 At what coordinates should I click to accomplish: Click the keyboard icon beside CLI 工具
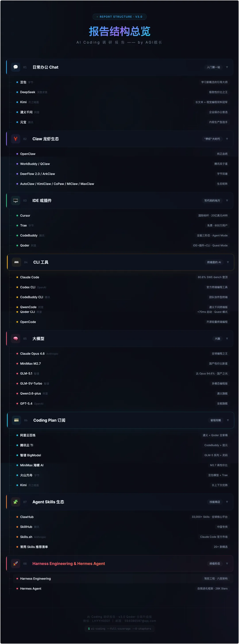pos(17,262)
